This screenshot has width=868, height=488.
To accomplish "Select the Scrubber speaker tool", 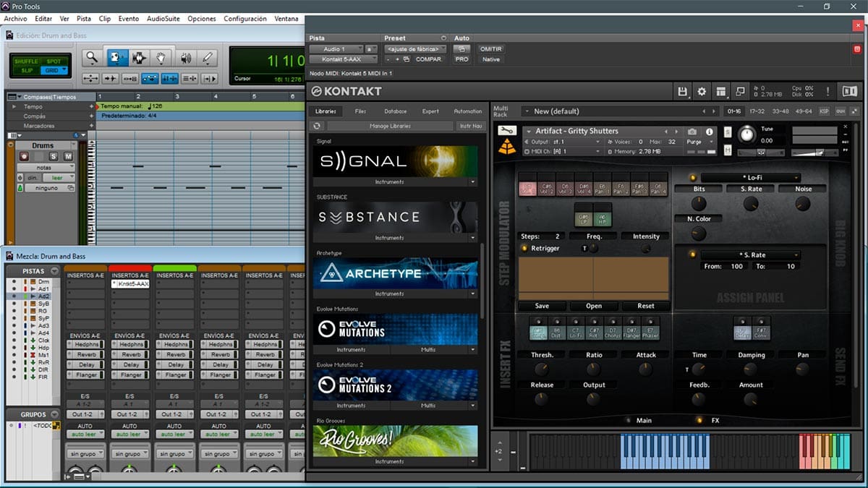I will (x=185, y=58).
